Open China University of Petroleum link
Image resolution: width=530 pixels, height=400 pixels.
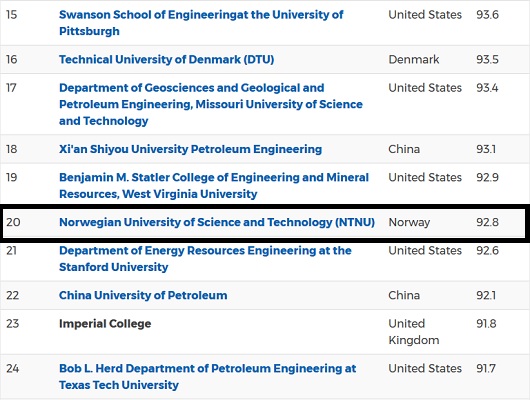(x=143, y=295)
